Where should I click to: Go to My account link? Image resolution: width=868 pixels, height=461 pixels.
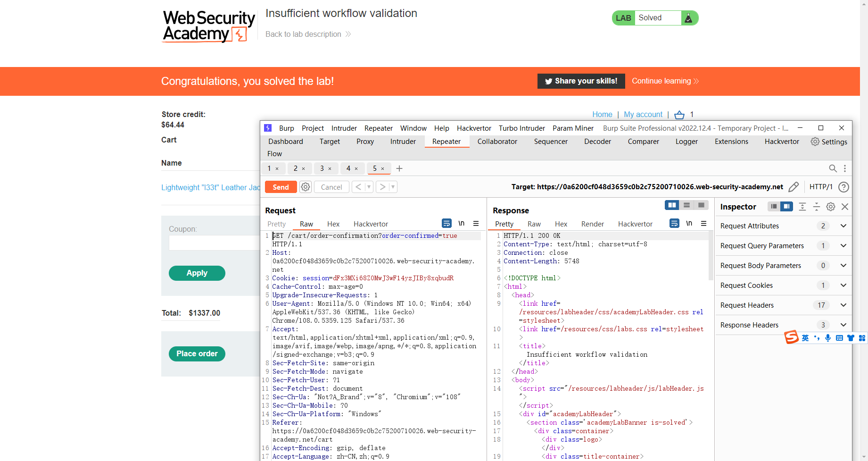point(643,115)
